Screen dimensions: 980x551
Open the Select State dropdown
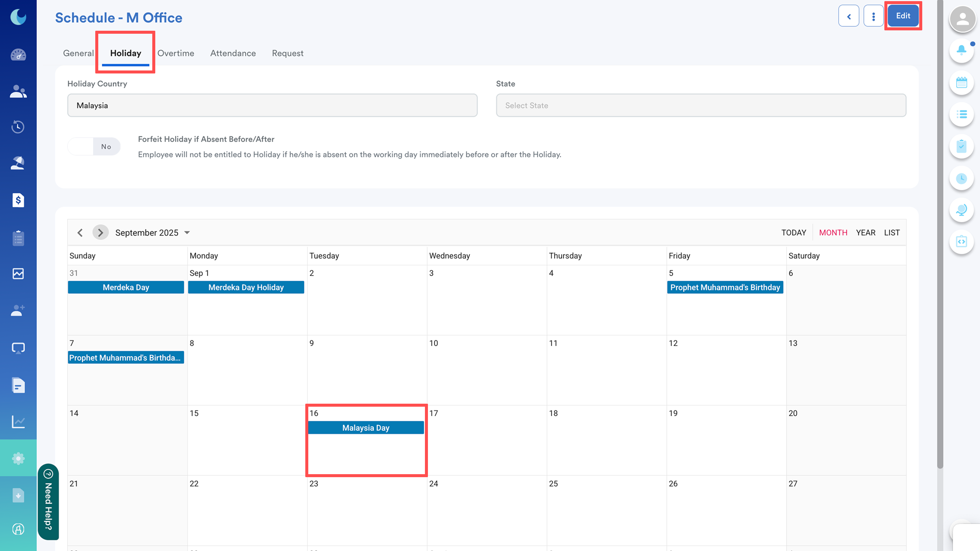(701, 105)
